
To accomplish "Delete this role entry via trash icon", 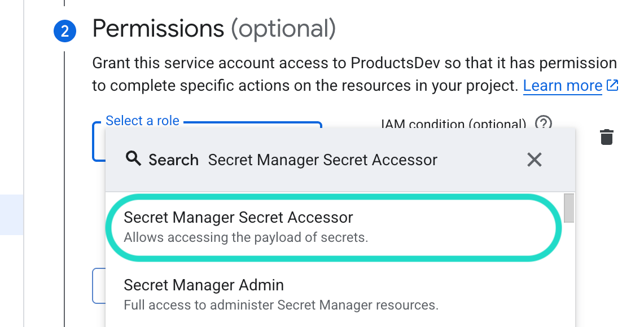I will tap(606, 136).
